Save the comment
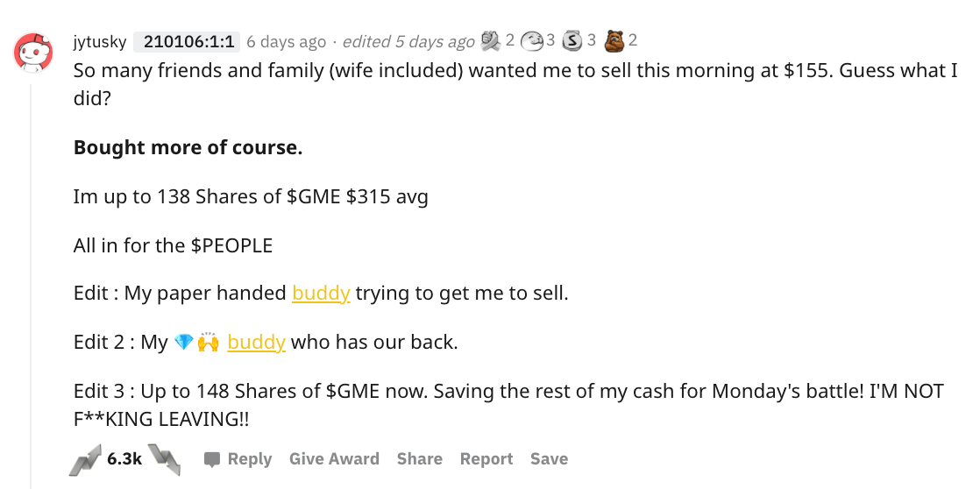Screen dimensions: 980x489 click(x=549, y=459)
